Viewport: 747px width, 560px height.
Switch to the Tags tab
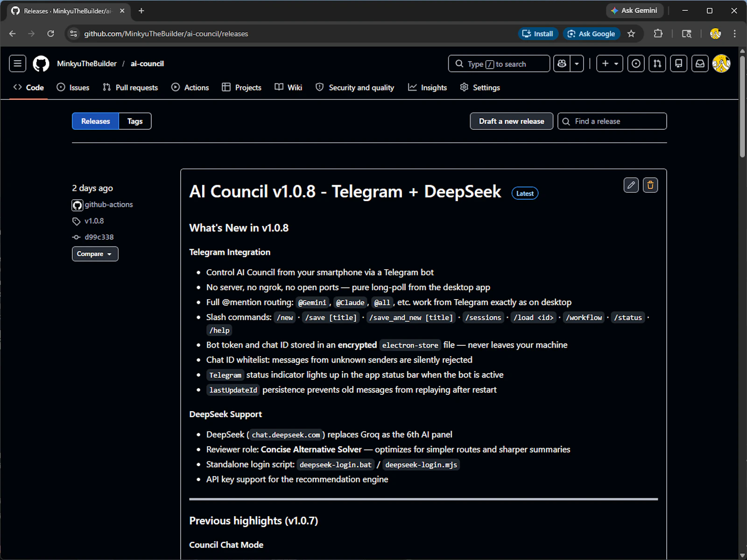[x=135, y=121]
